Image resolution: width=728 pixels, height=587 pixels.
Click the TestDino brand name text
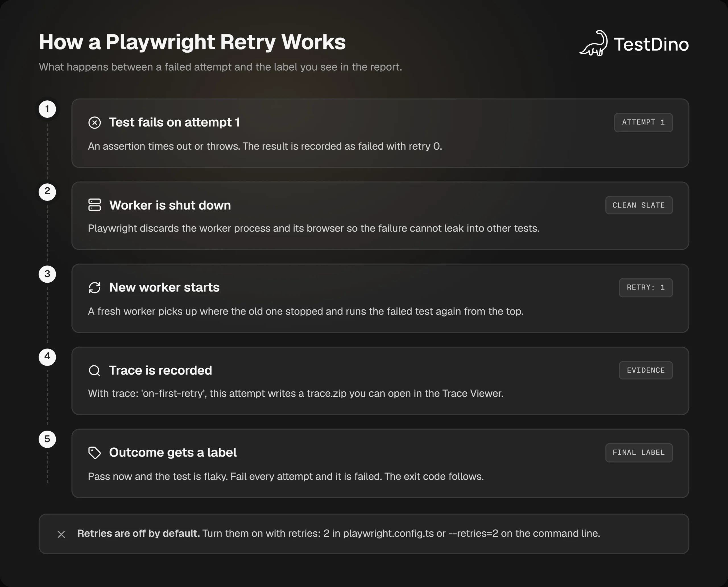(651, 44)
